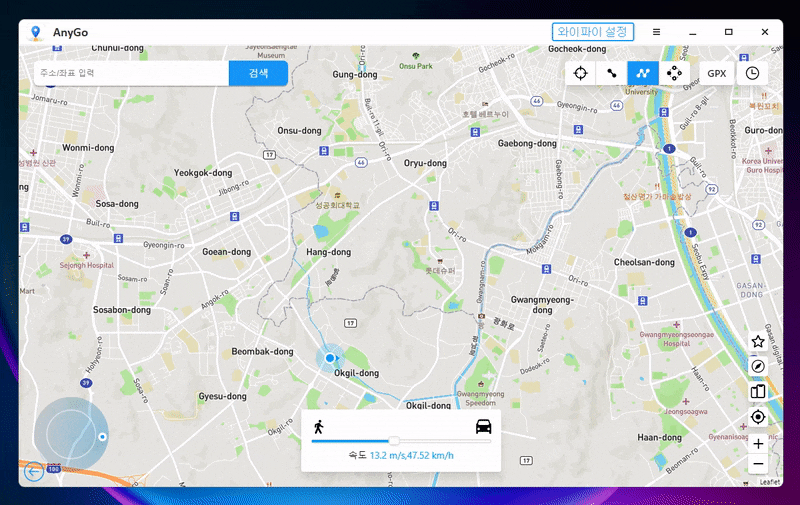Open the GPX import button
The height and width of the screenshot is (505, 800).
pos(716,73)
